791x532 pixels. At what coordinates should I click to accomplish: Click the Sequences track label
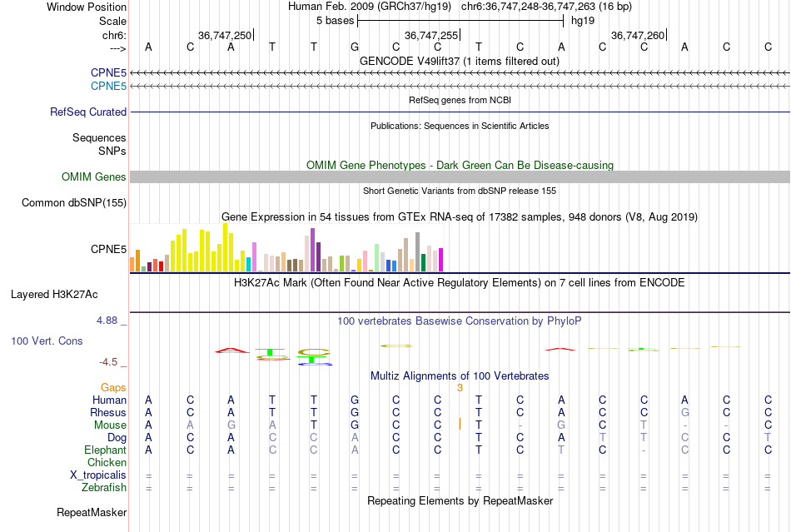click(99, 137)
